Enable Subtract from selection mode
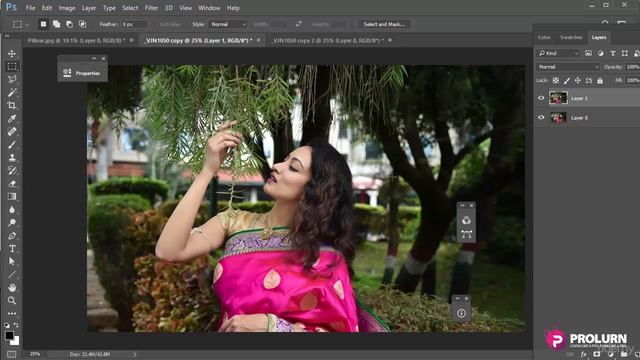640x360 pixels. click(69, 24)
